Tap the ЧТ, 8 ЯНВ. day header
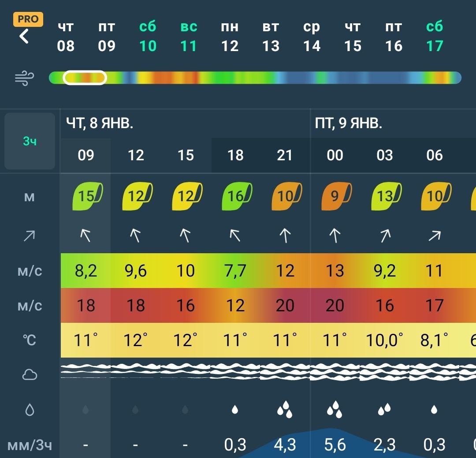Viewport: 476px width, 458px height. pos(100,123)
